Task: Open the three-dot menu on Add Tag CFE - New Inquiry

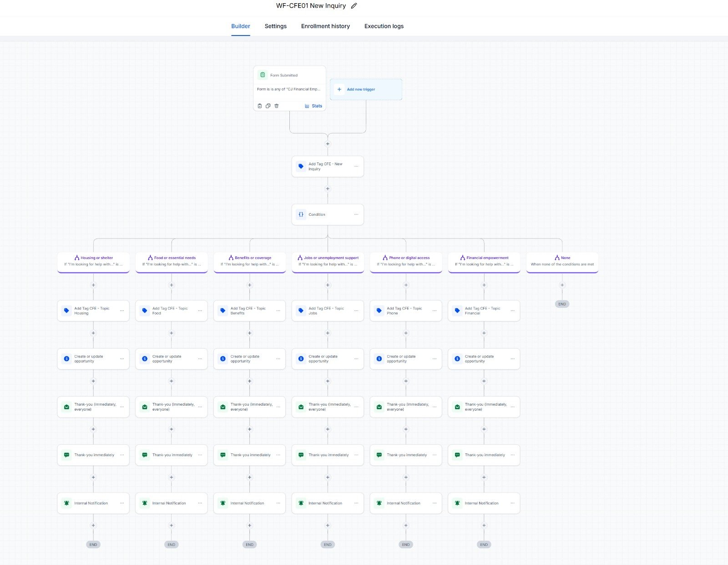Action: point(356,167)
